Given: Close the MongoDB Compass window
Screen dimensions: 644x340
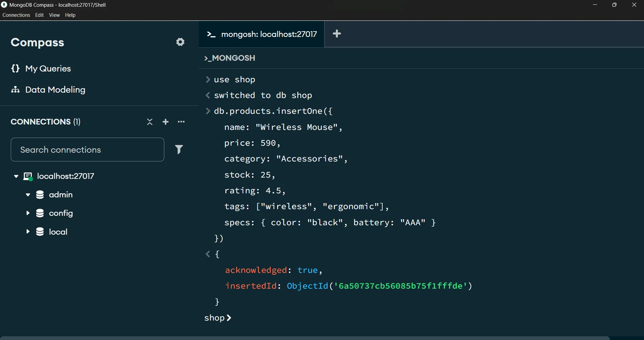Looking at the screenshot, I should pyautogui.click(x=634, y=5).
